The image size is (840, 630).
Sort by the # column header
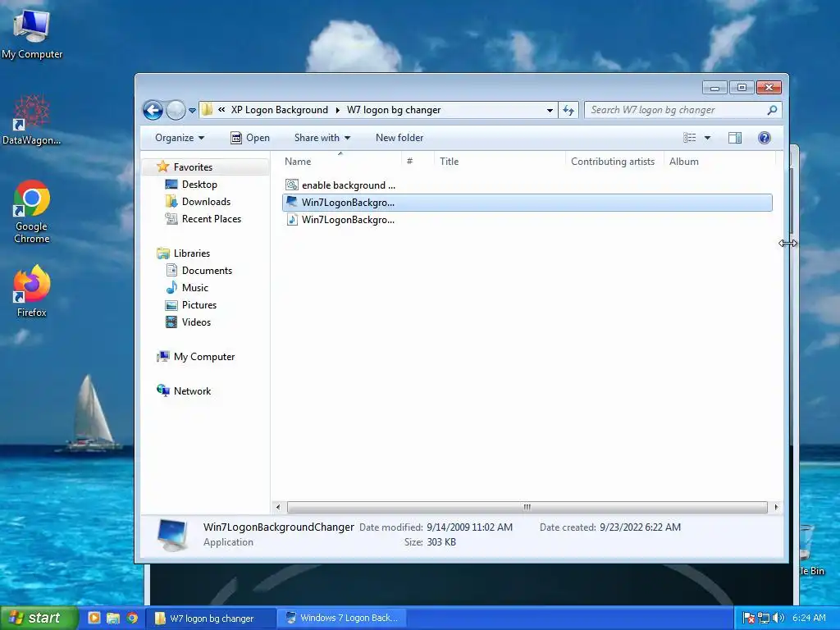coord(410,162)
